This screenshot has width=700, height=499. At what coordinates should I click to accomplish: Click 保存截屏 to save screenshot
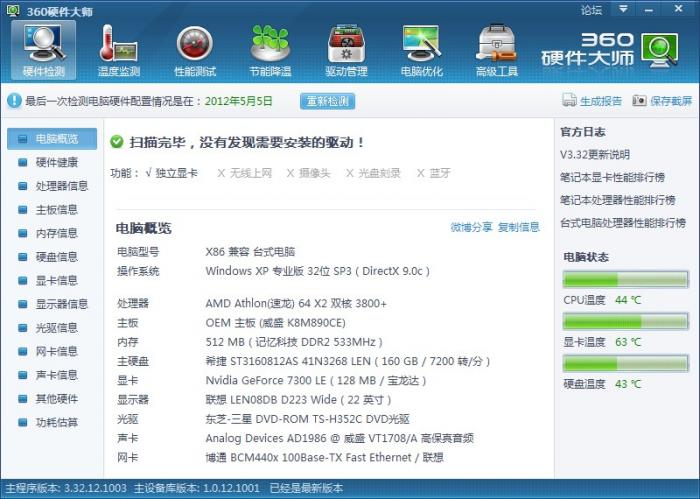point(671,101)
